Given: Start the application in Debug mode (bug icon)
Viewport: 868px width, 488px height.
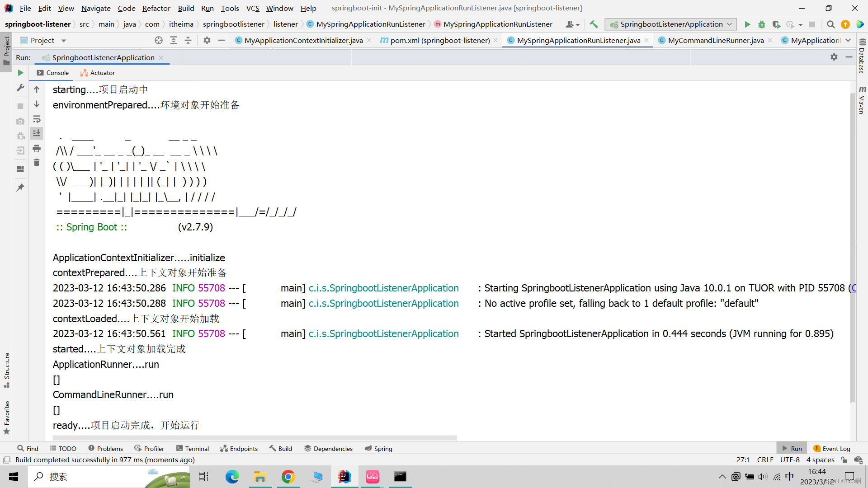Looking at the screenshot, I should [x=761, y=24].
